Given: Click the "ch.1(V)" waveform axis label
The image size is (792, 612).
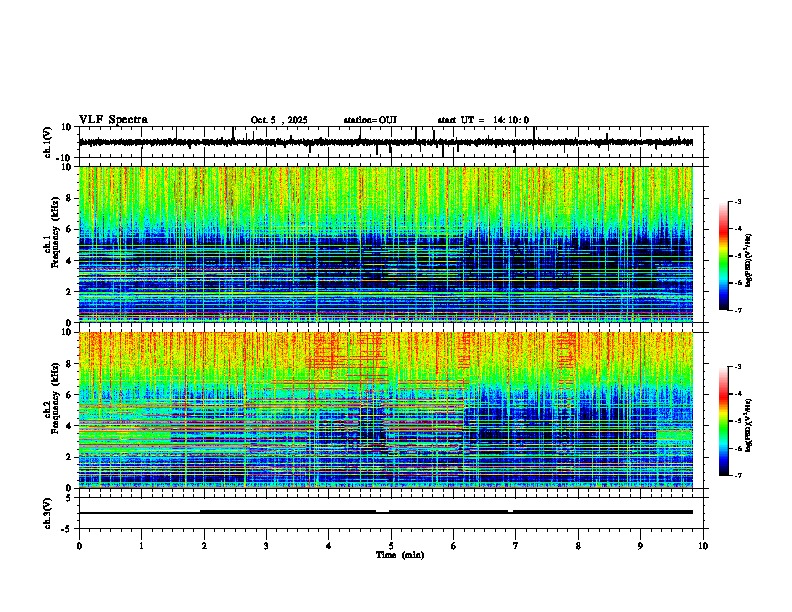Looking at the screenshot, I should (x=48, y=142).
